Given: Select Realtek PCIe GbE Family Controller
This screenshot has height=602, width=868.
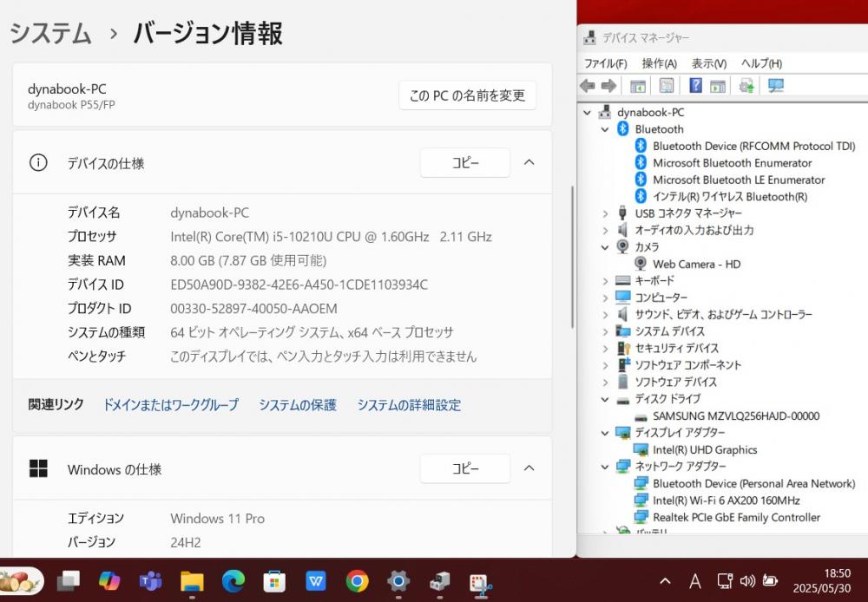Looking at the screenshot, I should [x=736, y=517].
